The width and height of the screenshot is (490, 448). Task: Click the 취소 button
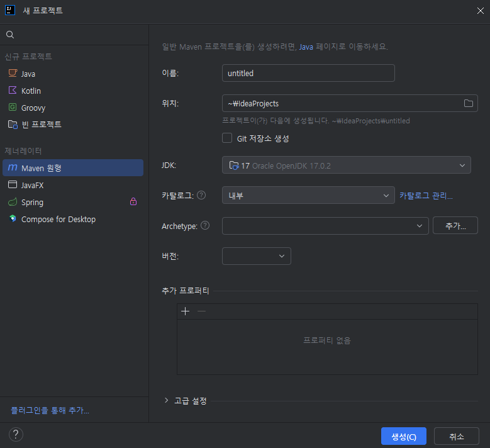click(x=456, y=436)
